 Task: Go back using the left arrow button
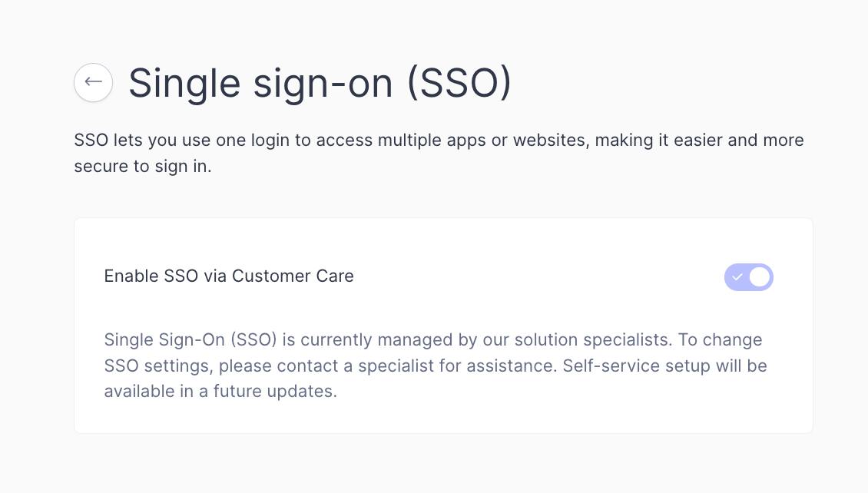[93, 82]
